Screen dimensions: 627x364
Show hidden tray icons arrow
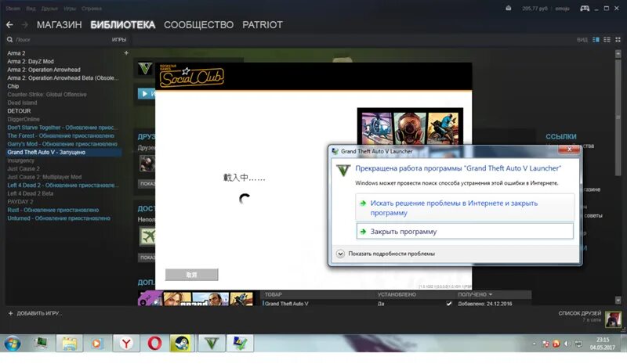535,344
